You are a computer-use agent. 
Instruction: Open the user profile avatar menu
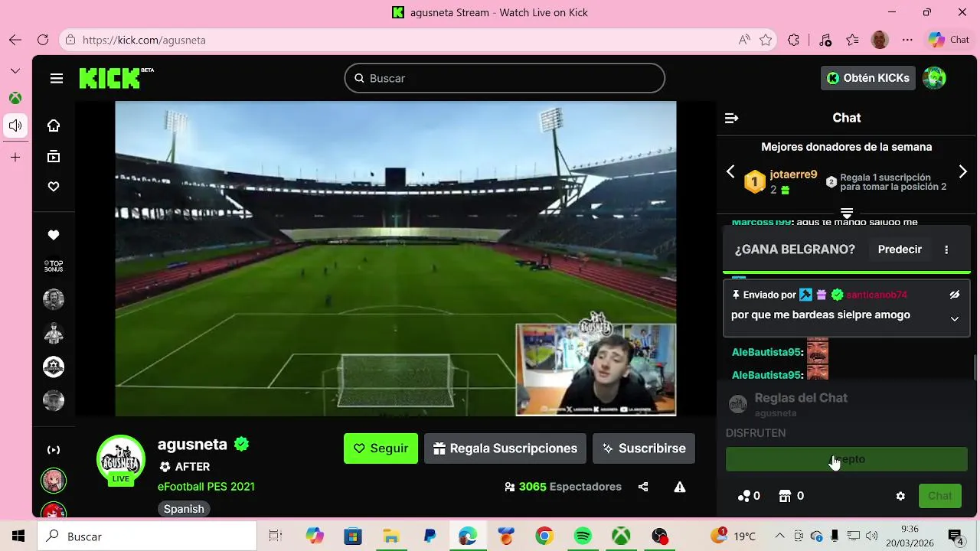click(934, 78)
